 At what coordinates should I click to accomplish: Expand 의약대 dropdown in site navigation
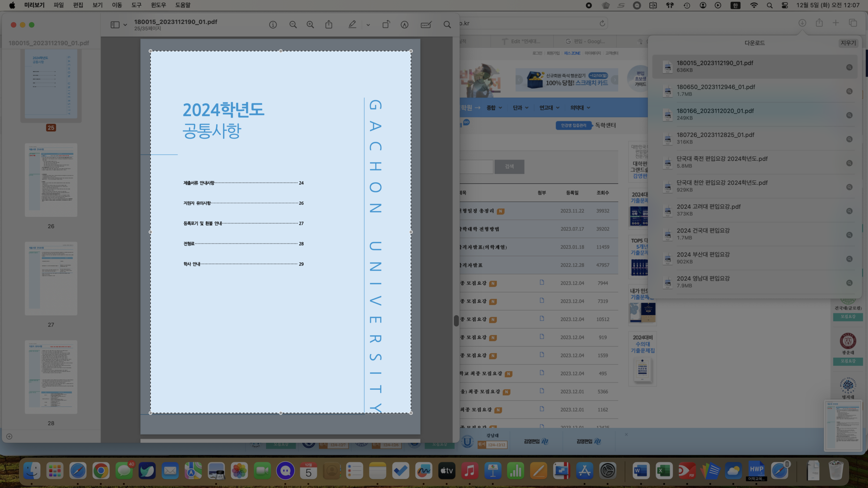[580, 108]
